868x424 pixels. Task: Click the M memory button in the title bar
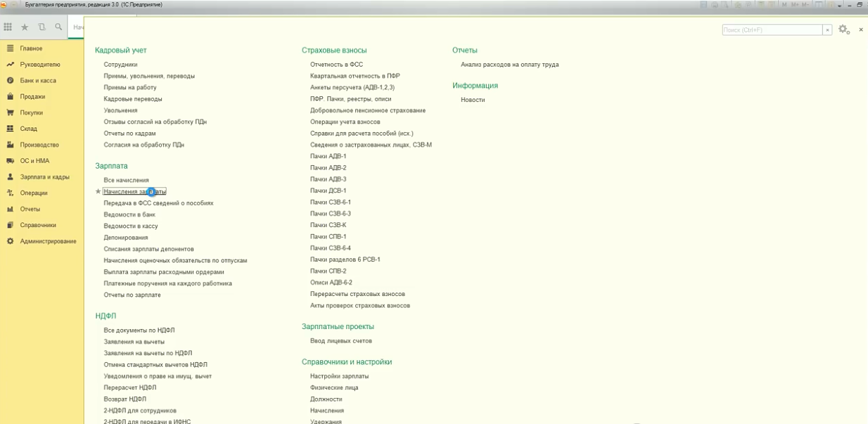coord(786,4)
